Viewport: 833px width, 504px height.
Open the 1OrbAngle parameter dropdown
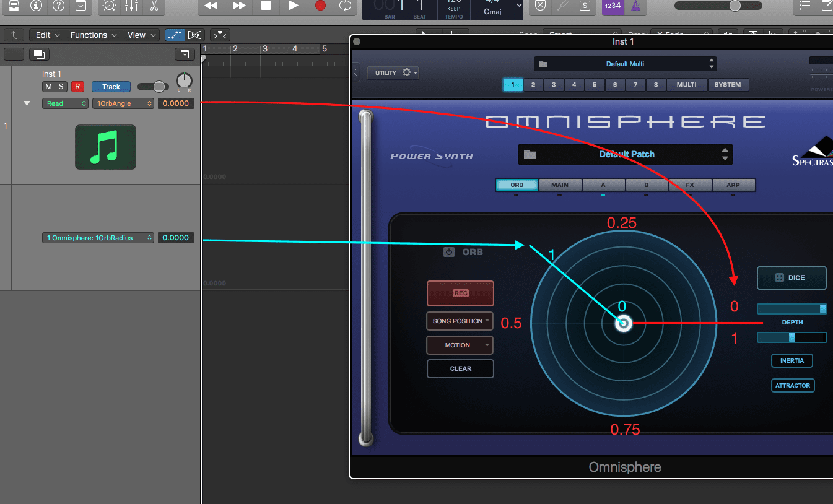[123, 103]
